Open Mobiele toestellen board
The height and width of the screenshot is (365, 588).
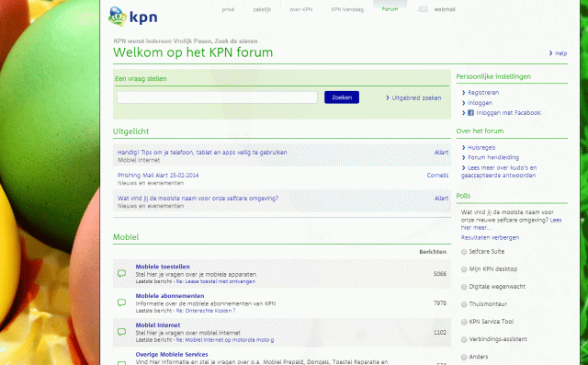point(163,267)
